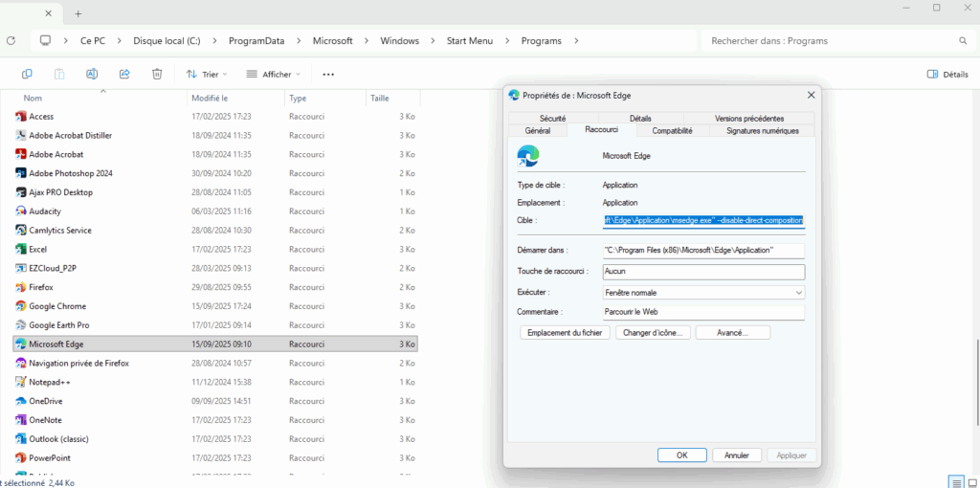The height and width of the screenshot is (488, 980).
Task: Click the refresh icon beside the address bar
Action: pos(11,40)
